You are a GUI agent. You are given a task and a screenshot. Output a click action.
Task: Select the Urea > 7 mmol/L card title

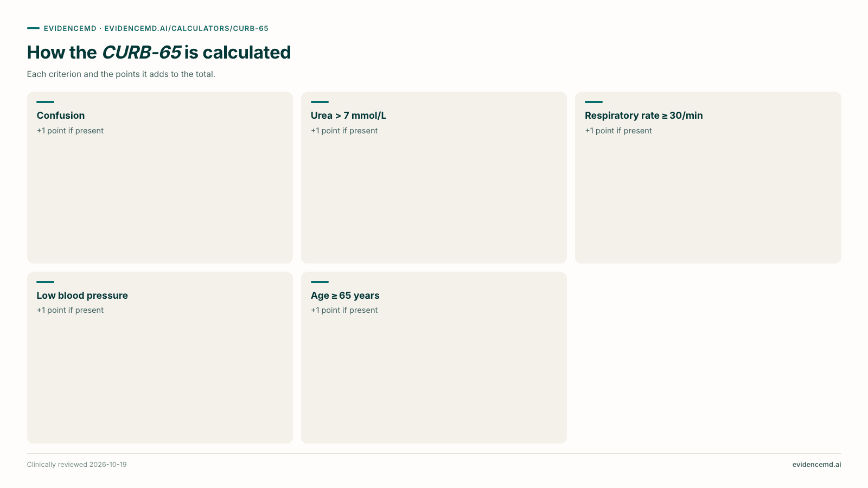click(348, 115)
